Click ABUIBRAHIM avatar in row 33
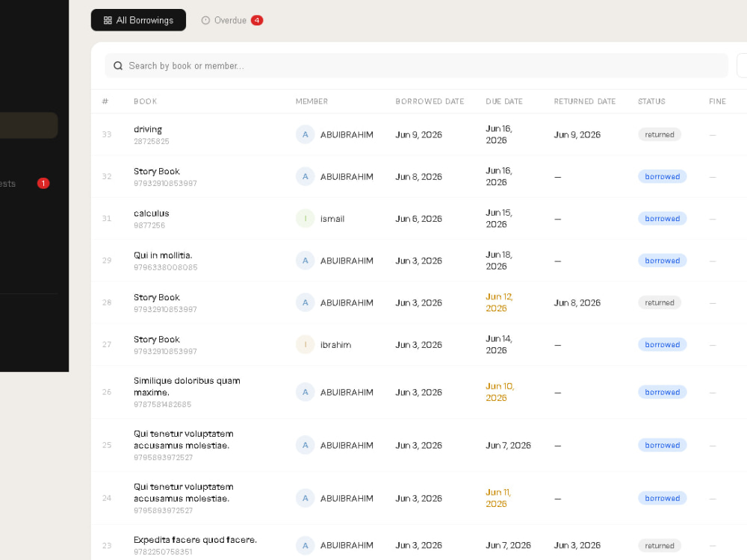This screenshot has width=747, height=560. [x=305, y=134]
